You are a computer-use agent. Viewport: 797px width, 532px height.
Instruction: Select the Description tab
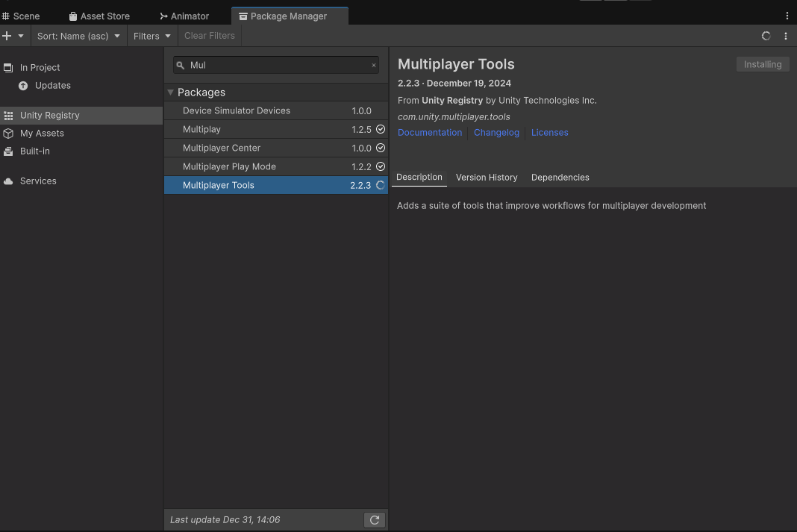pyautogui.click(x=419, y=178)
